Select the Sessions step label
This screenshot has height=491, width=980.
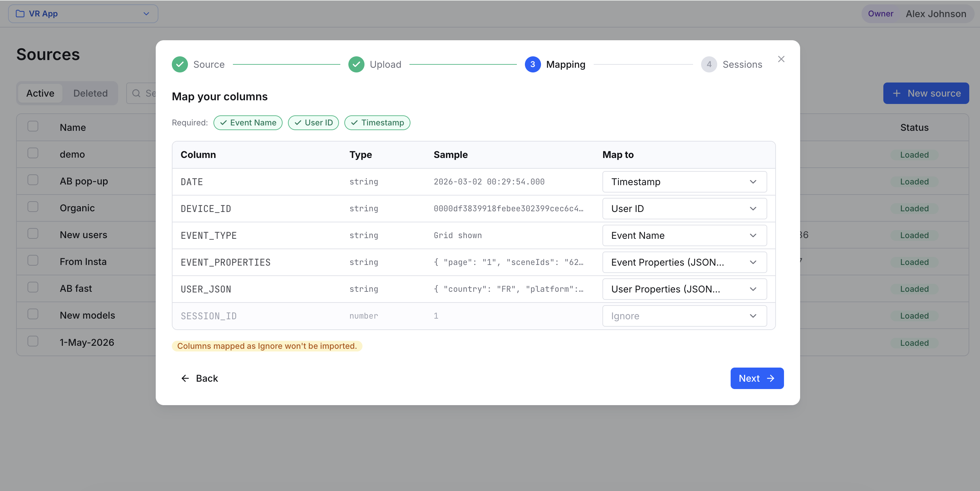742,64
